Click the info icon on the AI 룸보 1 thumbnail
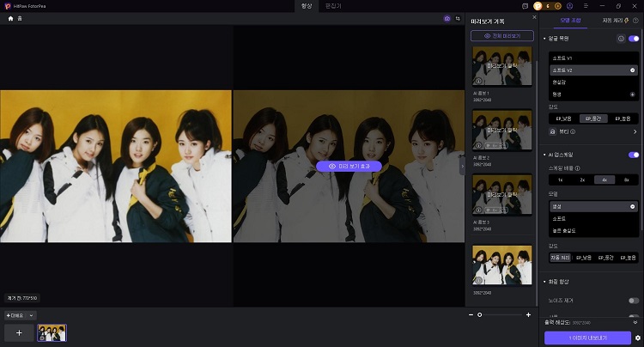 pos(478,82)
